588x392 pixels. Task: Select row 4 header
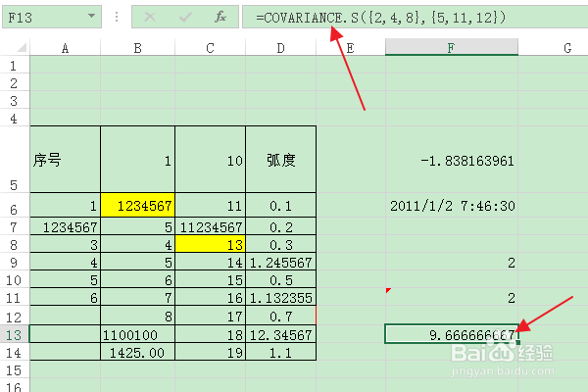tap(15, 118)
